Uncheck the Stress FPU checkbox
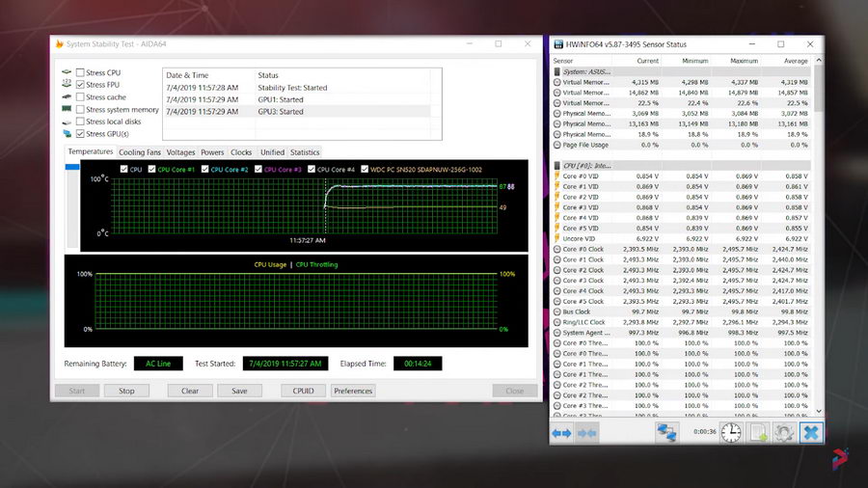The height and width of the screenshot is (488, 868). pos(81,85)
